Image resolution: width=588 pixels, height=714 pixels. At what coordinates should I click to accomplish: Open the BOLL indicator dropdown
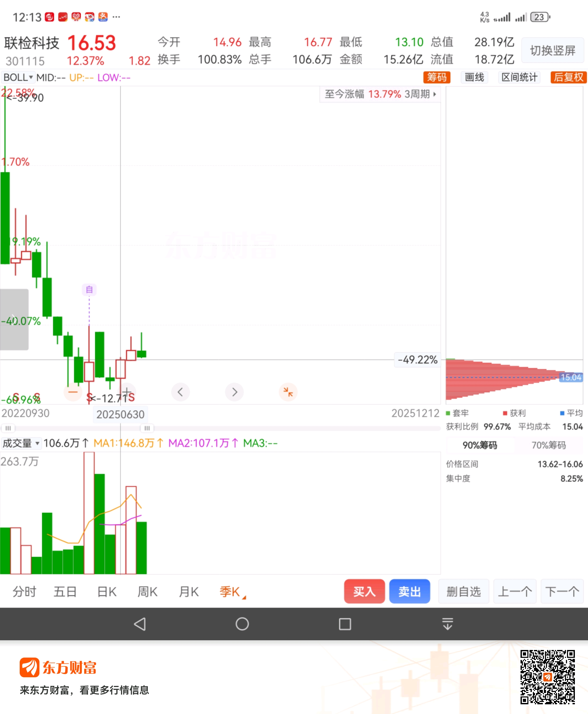point(18,77)
